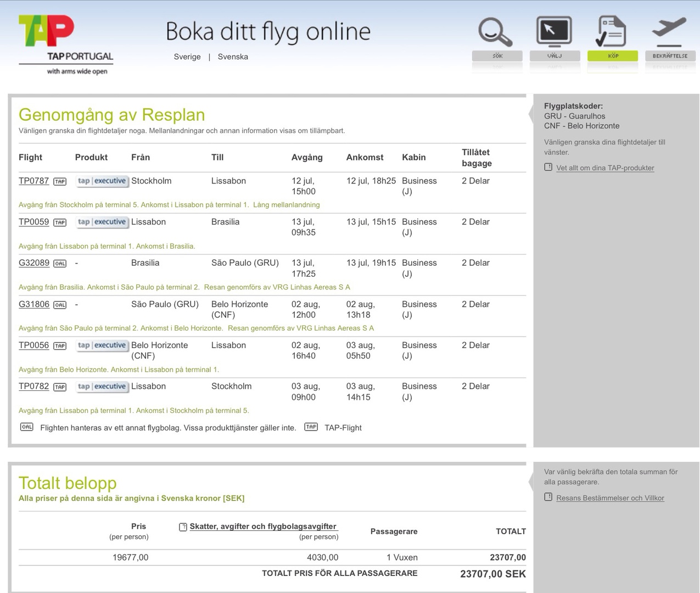Click the checklist Köp step icon

[612, 32]
